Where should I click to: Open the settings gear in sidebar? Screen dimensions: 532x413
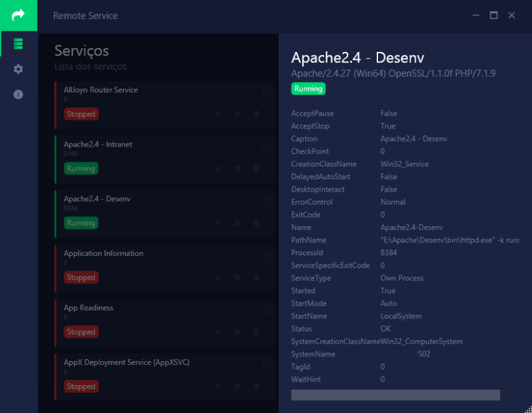[x=18, y=69]
